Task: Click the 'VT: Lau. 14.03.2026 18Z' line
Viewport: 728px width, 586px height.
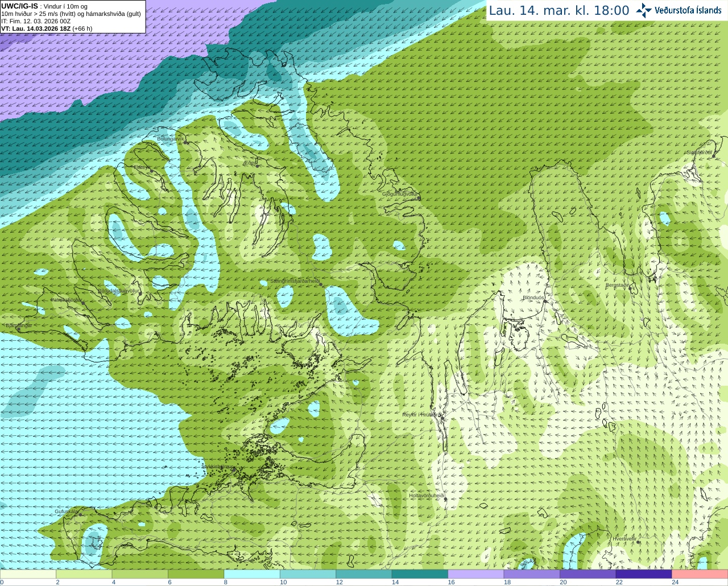Action: click(x=47, y=28)
